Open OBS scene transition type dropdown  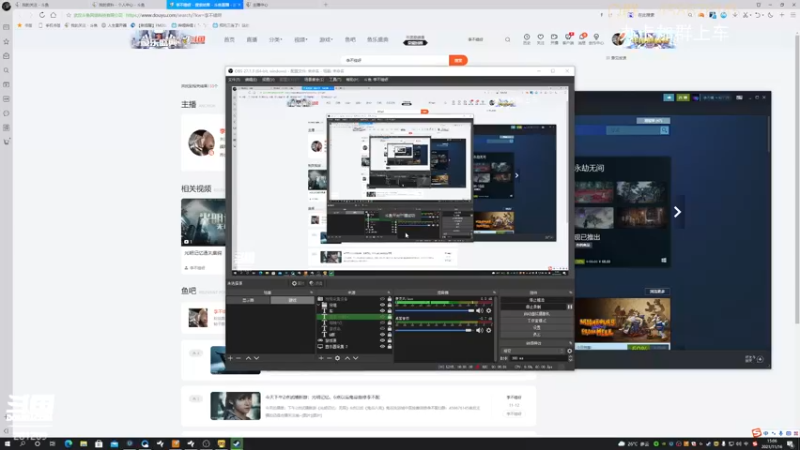533,351
